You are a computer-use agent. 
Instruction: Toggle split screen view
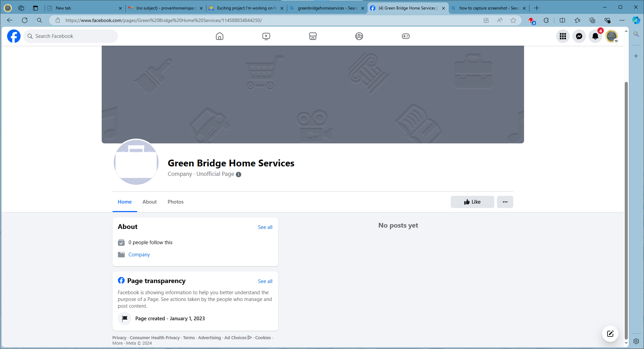(x=563, y=20)
